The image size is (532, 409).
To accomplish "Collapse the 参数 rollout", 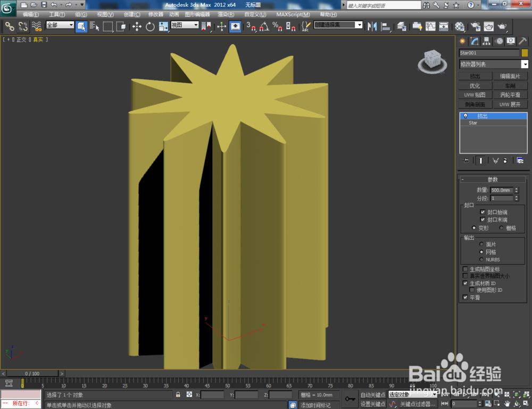I will point(493,179).
